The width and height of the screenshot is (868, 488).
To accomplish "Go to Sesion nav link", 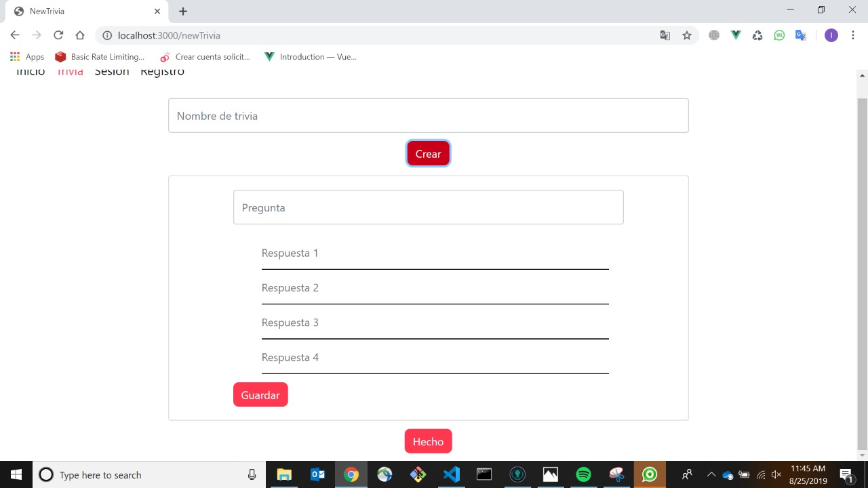I will 112,72.
